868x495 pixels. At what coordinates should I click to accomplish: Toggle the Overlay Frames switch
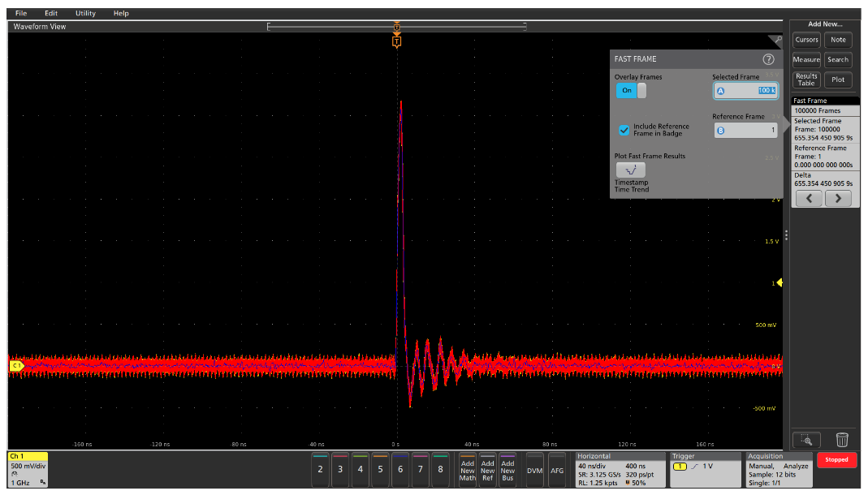click(x=631, y=91)
